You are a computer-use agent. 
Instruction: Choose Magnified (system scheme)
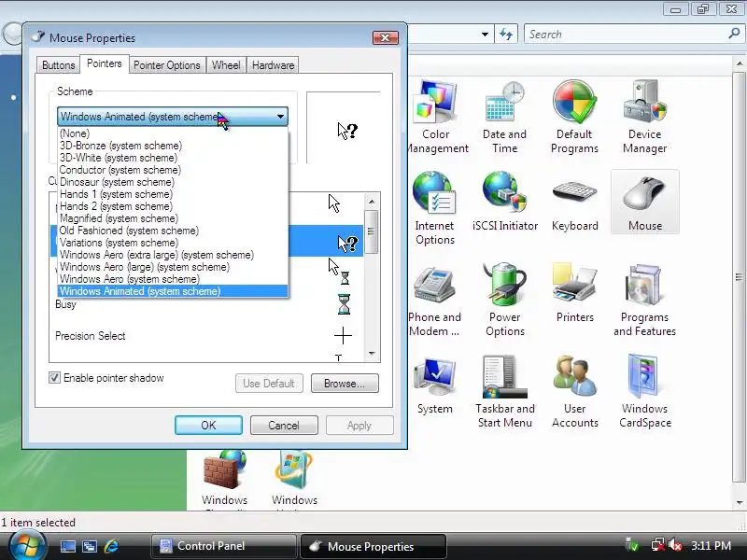[173, 218]
